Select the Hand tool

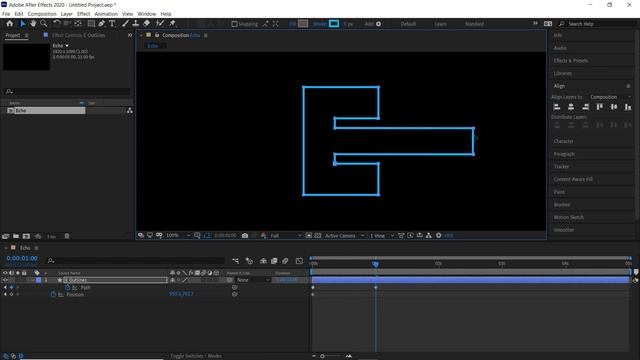coord(33,24)
